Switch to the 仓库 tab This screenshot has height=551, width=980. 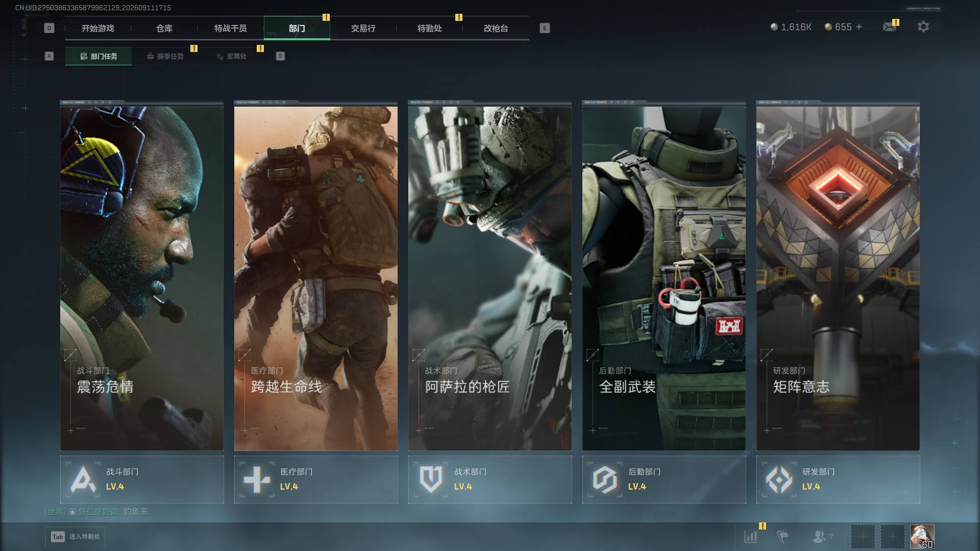point(164,29)
